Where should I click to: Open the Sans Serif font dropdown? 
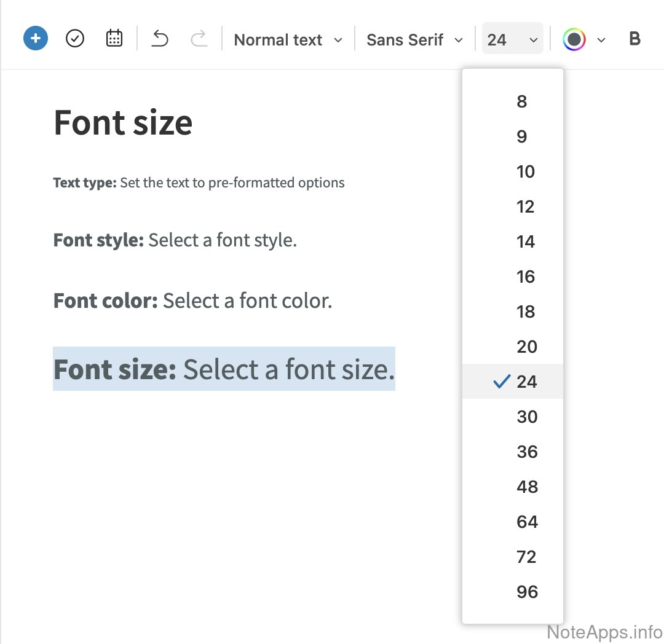coord(414,40)
